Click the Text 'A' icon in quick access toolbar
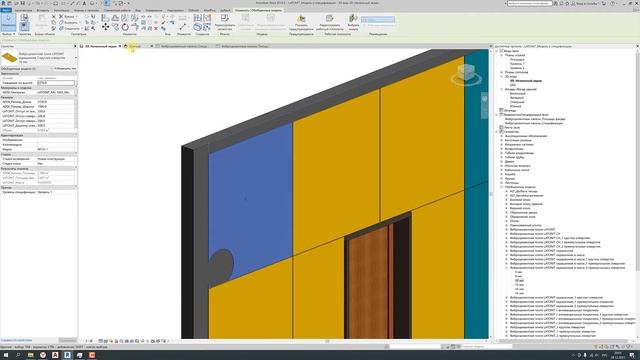 click(x=84, y=3)
